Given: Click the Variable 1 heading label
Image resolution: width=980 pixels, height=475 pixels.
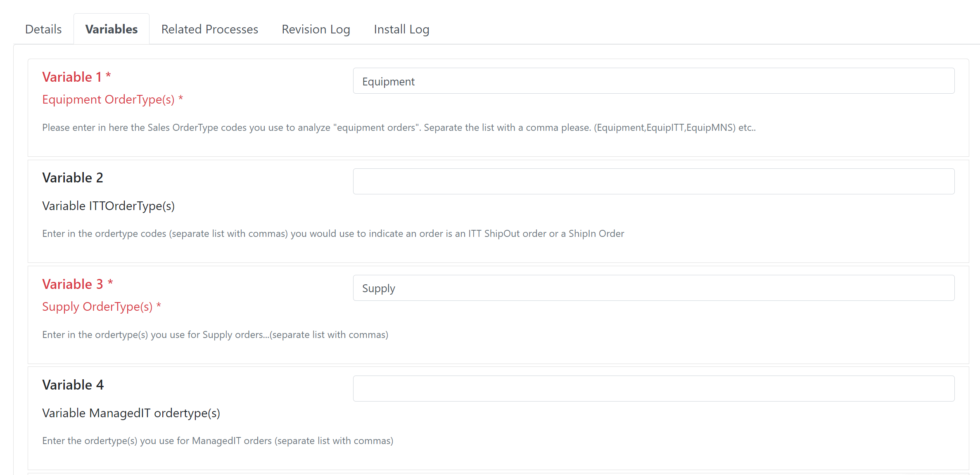Looking at the screenshot, I should point(76,77).
